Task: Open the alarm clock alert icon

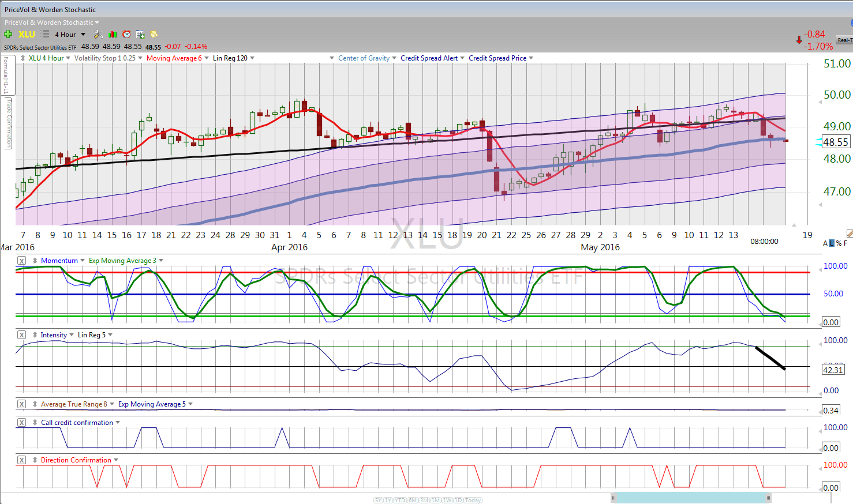Action: tap(126, 34)
